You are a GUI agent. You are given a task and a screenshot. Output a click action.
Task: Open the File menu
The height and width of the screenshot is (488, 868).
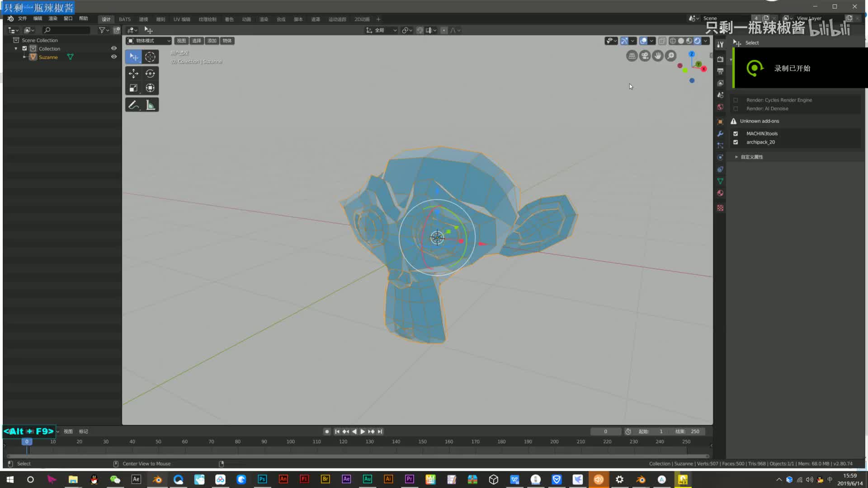pos(23,19)
